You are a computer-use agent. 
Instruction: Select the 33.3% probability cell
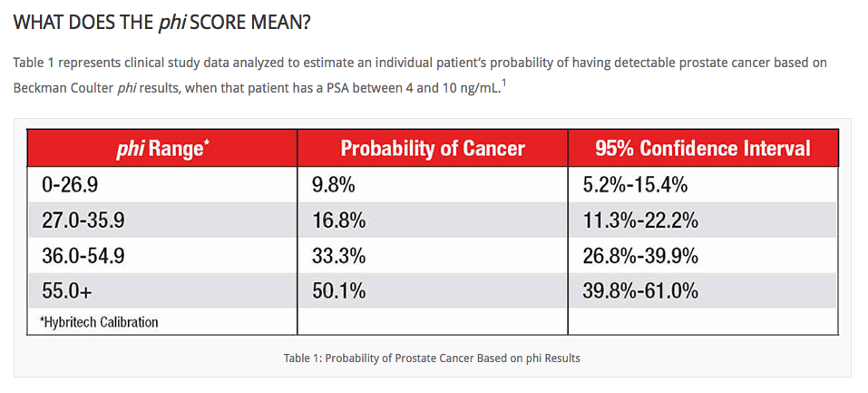point(339,256)
